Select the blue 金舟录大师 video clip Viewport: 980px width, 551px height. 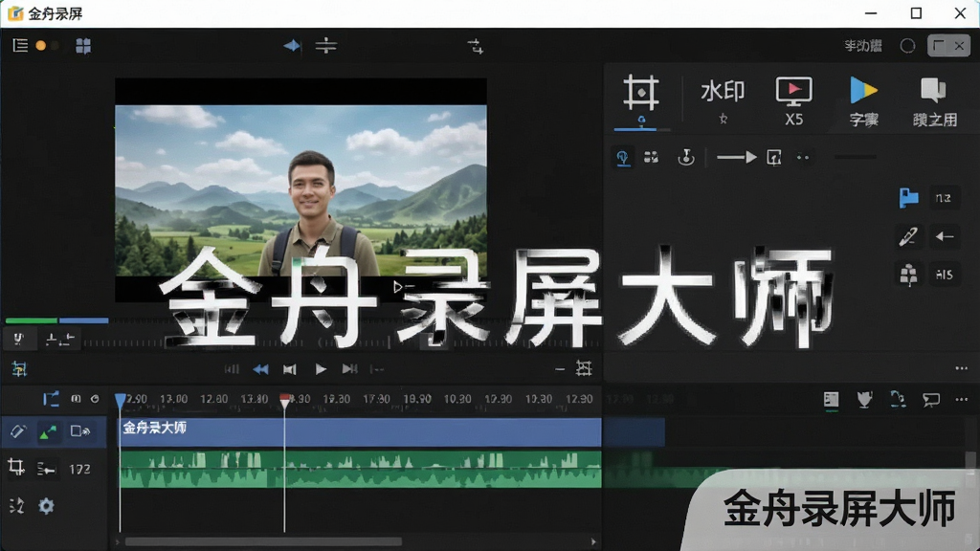[360, 431]
